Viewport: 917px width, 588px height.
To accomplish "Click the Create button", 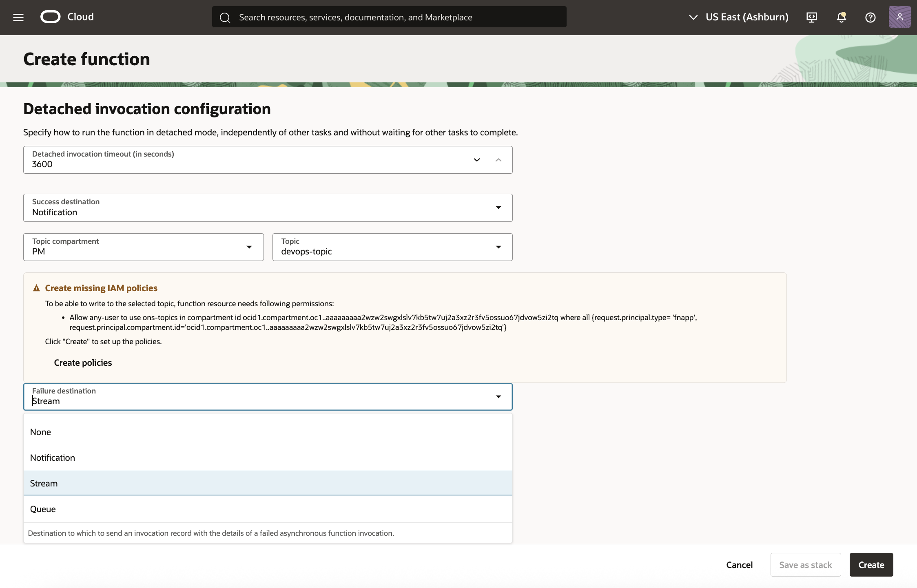I will 871,565.
